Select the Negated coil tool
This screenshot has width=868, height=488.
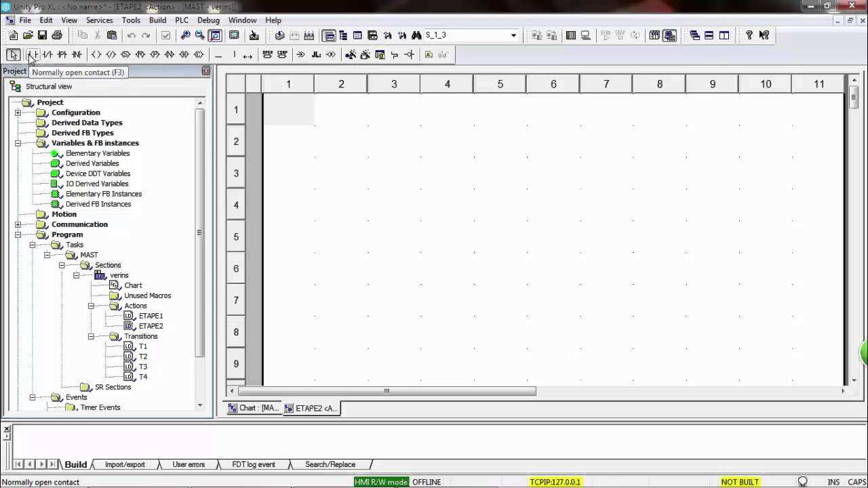[111, 55]
